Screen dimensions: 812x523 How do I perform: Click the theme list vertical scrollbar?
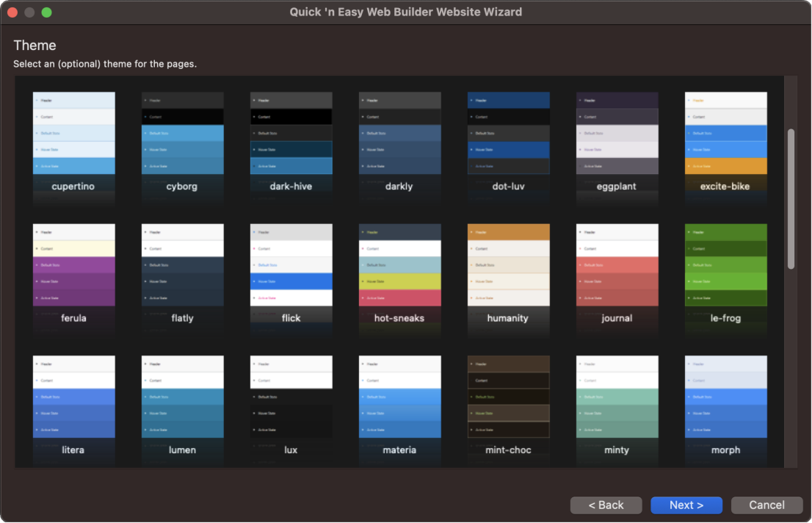click(x=791, y=199)
